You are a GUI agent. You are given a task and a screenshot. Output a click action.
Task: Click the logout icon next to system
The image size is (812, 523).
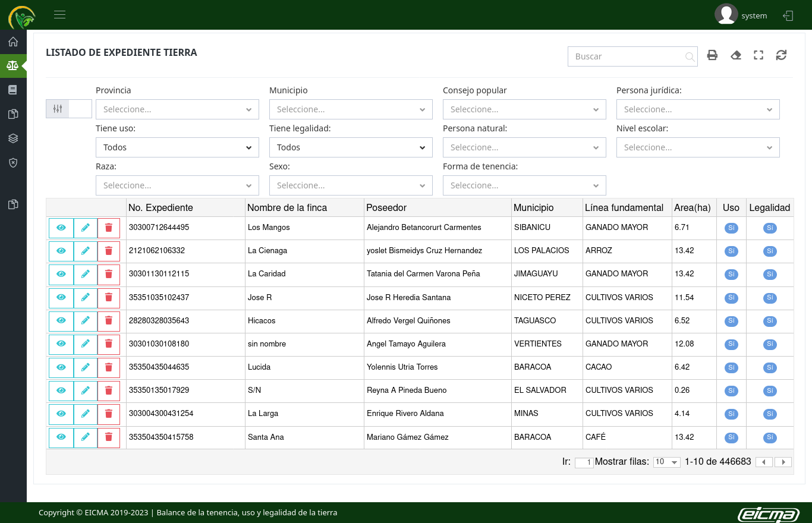coord(788,16)
